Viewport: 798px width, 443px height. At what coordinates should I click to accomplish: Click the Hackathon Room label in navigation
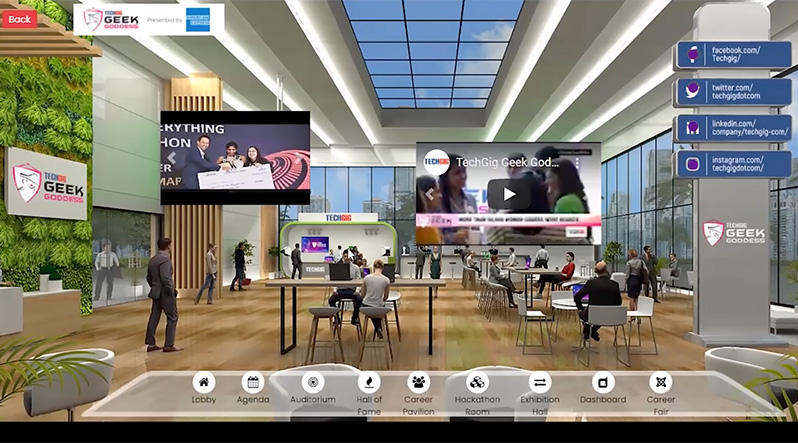[477, 405]
